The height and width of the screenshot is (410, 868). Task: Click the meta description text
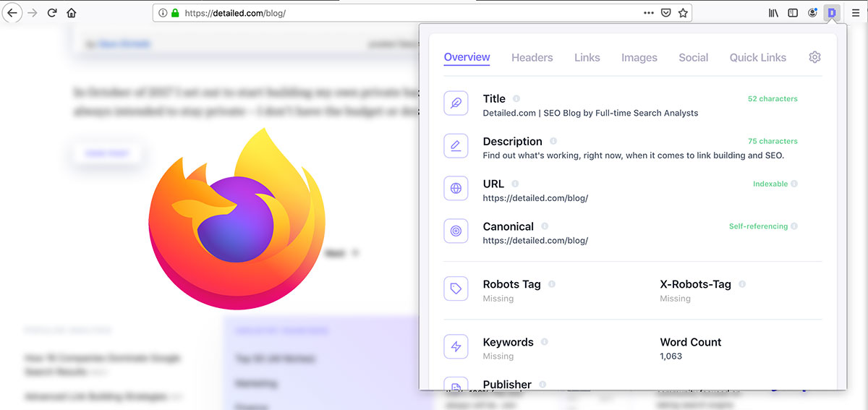coord(634,155)
